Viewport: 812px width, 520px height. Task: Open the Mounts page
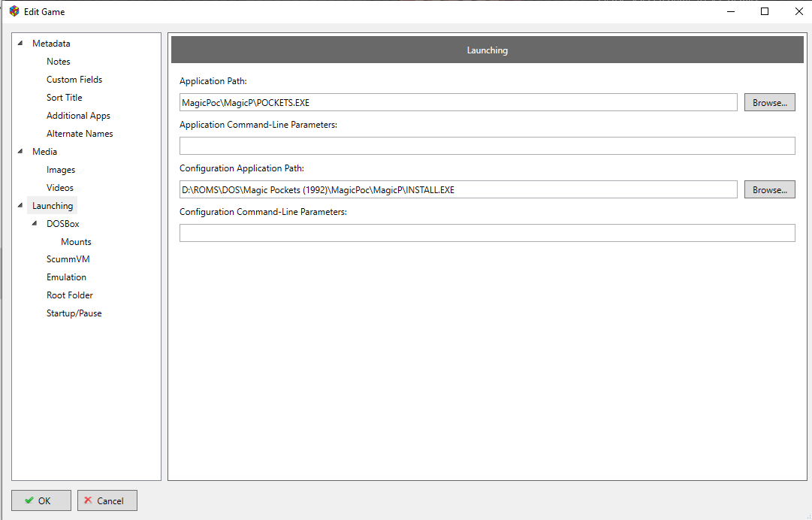76,242
